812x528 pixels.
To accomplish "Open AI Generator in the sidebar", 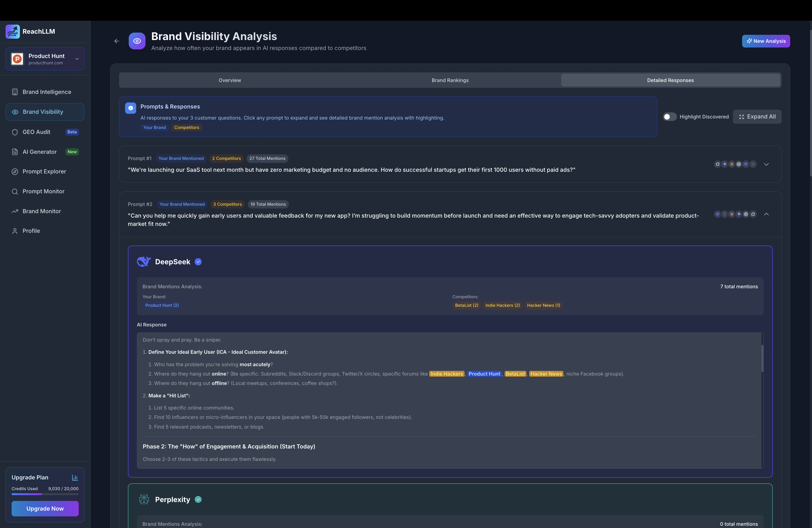I will [x=45, y=152].
